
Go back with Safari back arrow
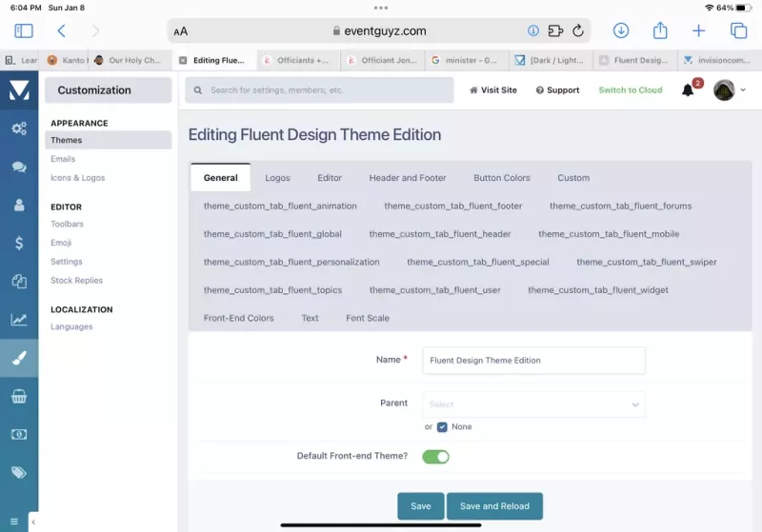click(61, 31)
